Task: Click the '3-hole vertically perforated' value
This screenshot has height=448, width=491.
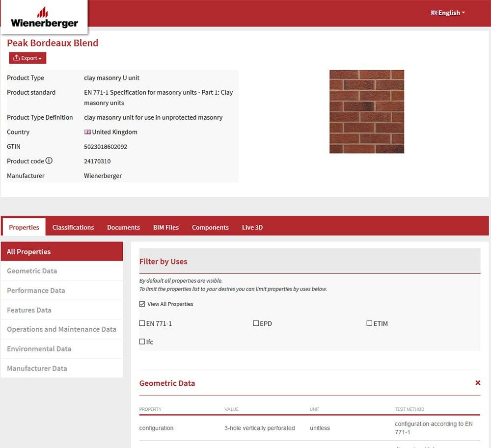Action: pyautogui.click(x=260, y=428)
